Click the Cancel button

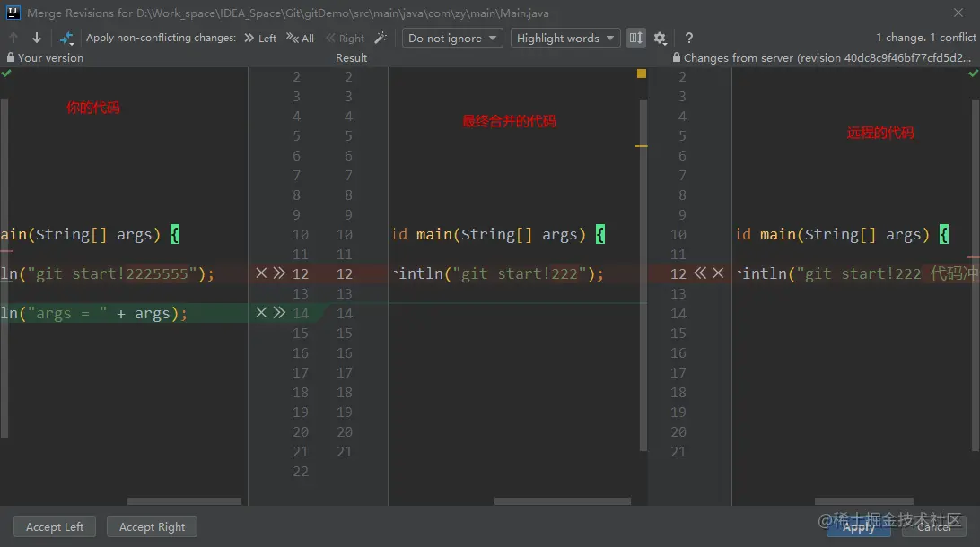[933, 526]
